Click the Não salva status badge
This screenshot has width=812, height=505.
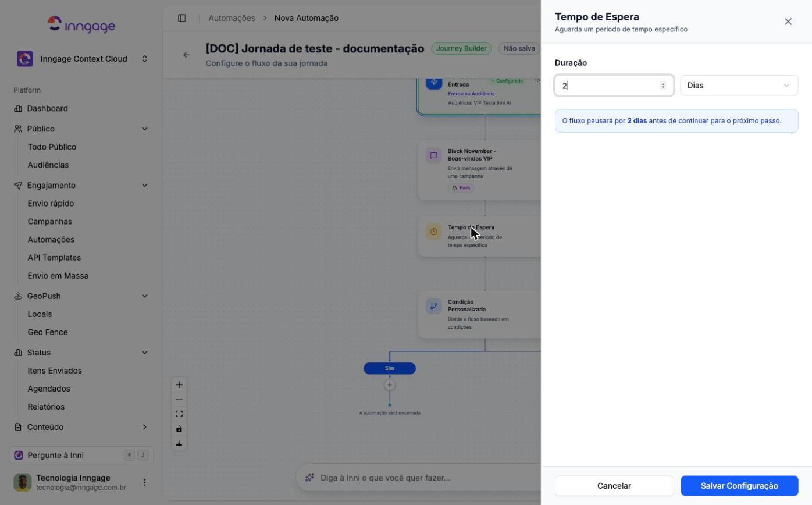[x=519, y=49]
